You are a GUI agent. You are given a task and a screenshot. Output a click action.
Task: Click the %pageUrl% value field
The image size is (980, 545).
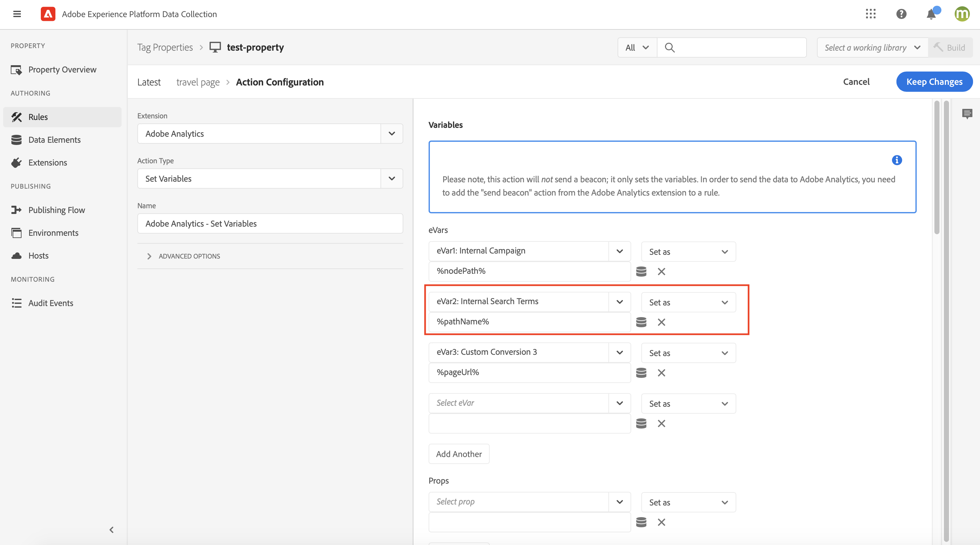[529, 372]
